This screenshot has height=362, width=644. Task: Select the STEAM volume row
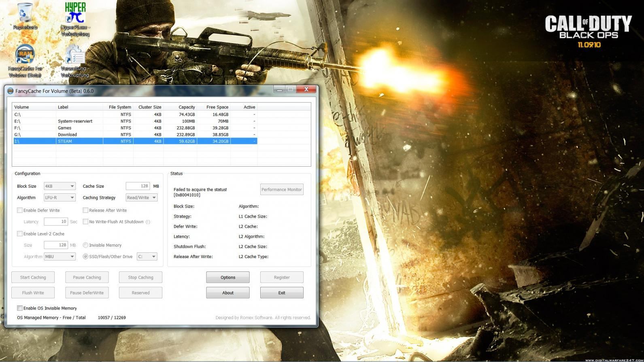point(135,141)
